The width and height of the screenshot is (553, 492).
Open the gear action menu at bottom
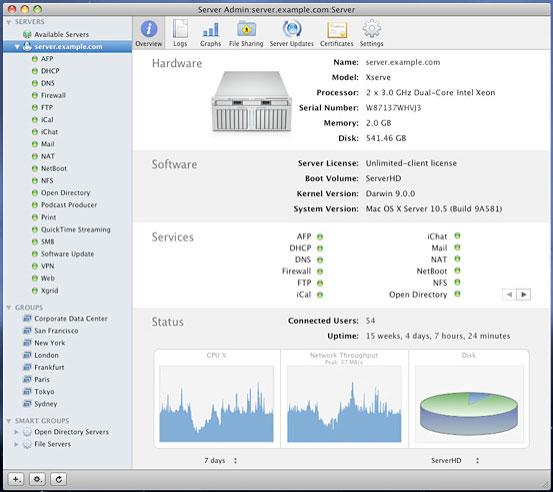click(x=37, y=479)
